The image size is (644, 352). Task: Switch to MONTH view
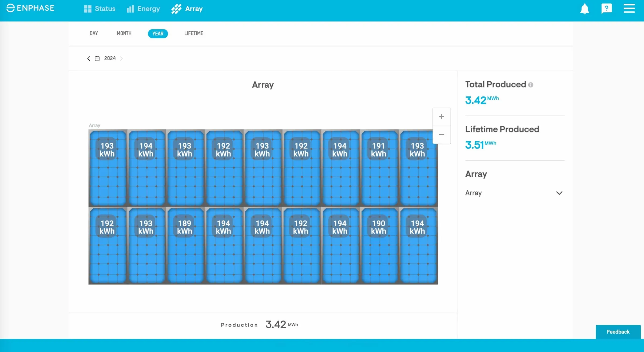pos(124,33)
